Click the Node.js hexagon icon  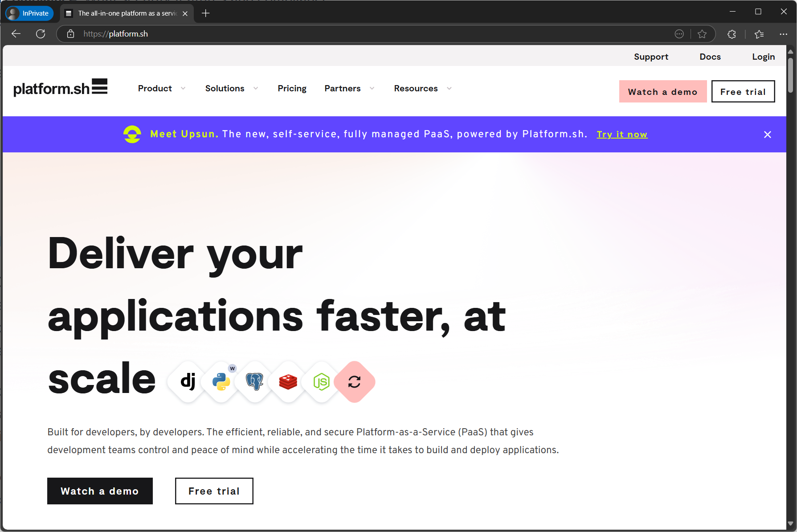tap(321, 382)
